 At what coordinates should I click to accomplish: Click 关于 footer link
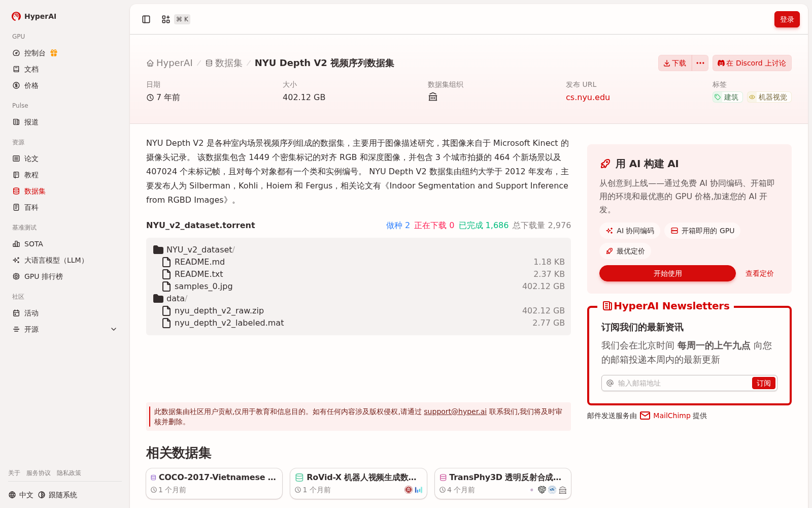(14, 473)
